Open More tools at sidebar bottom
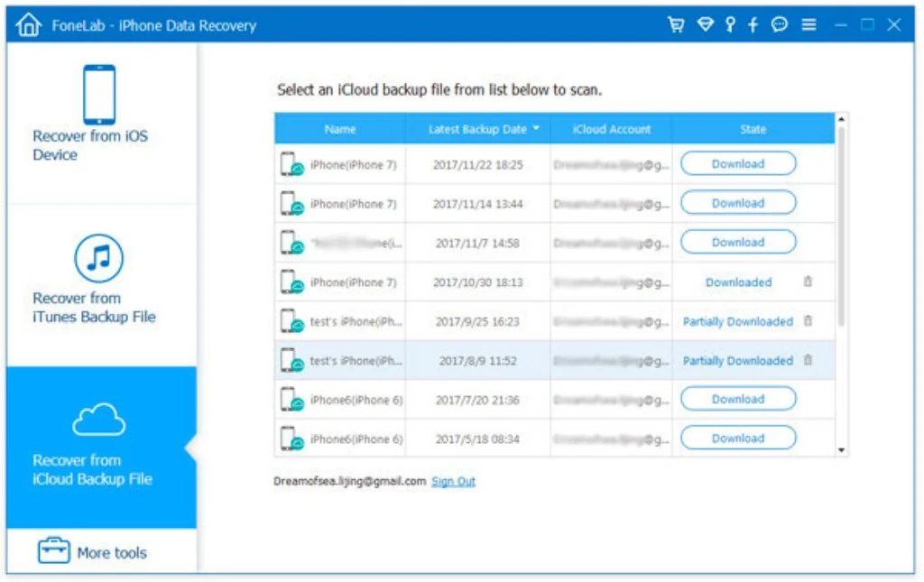924x582 pixels. click(x=102, y=550)
